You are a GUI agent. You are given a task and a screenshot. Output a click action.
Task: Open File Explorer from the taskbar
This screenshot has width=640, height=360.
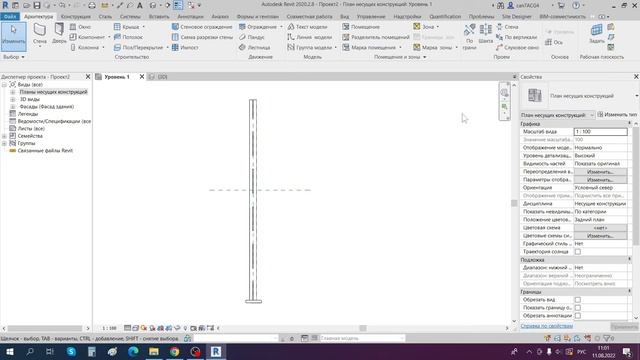click(x=154, y=351)
